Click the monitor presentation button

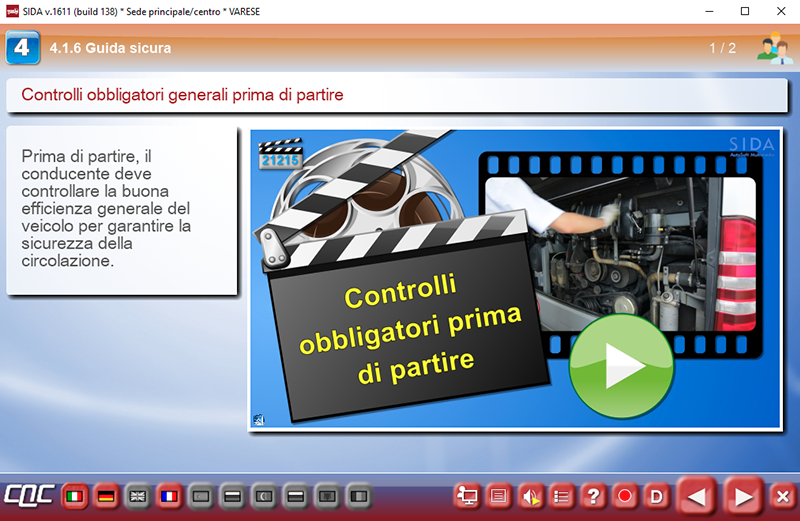tap(467, 496)
